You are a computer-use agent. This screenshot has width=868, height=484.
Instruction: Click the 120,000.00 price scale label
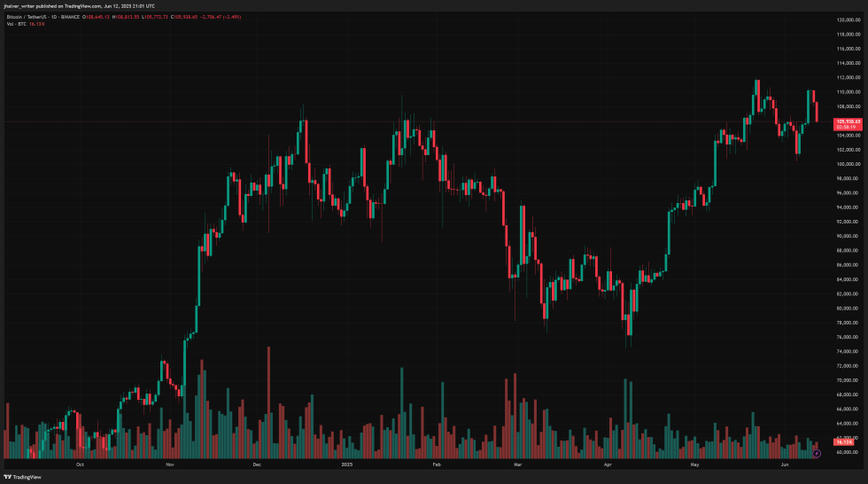849,20
